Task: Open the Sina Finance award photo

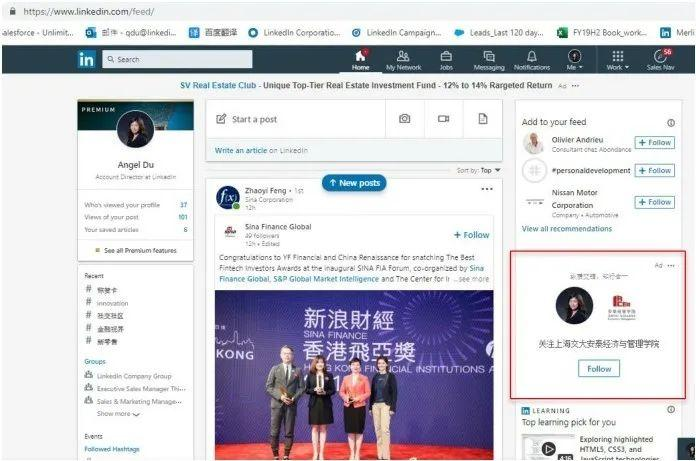Action: tap(354, 374)
